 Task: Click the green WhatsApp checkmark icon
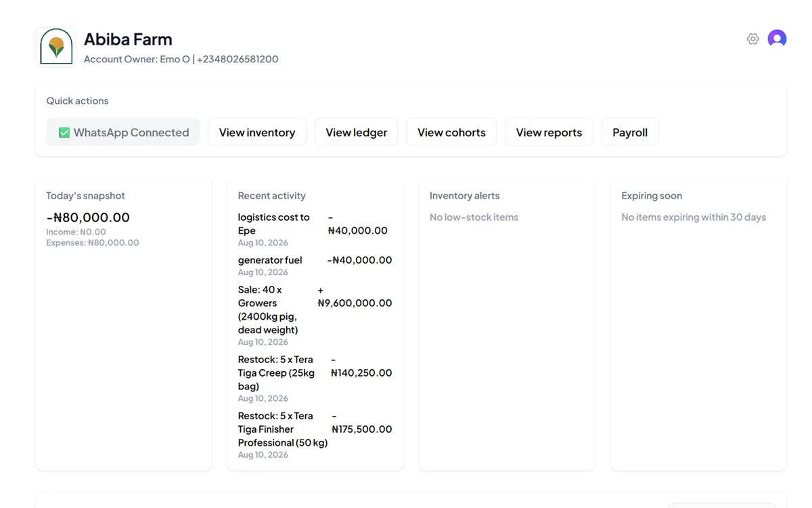64,133
